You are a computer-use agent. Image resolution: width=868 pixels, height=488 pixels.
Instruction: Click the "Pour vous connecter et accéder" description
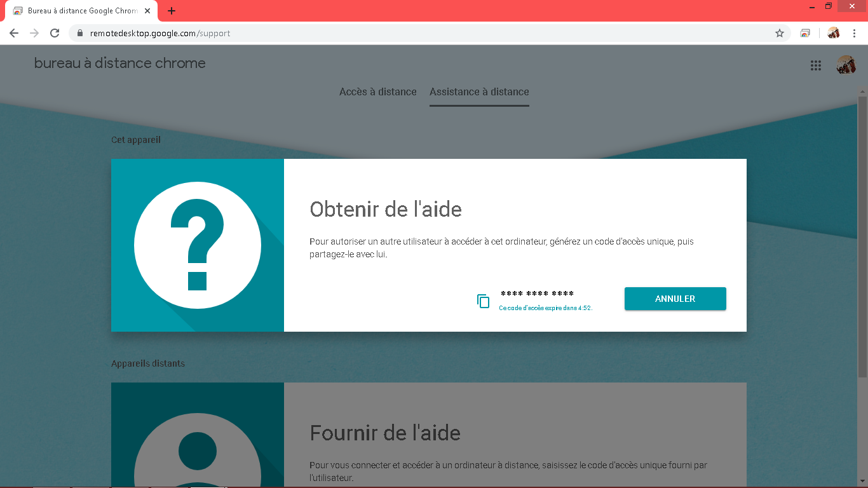[508, 471]
